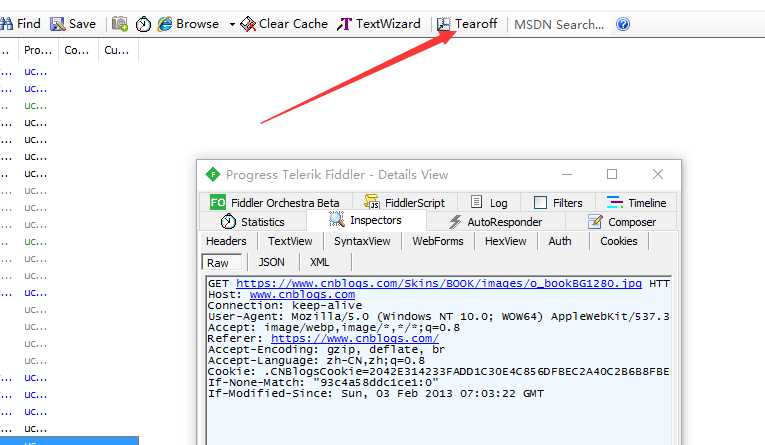Select the Auth inspector tab
This screenshot has width=765, height=445.
pos(560,241)
